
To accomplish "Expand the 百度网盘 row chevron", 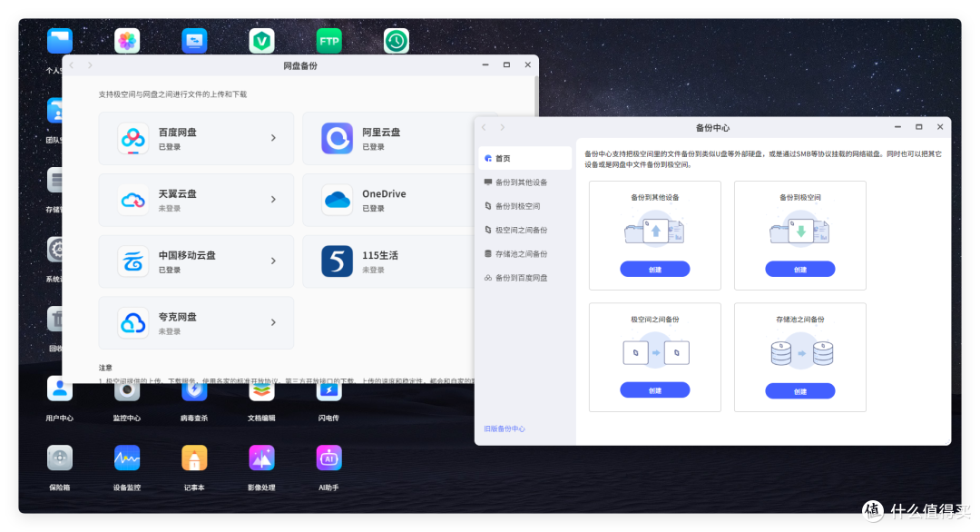I will click(x=273, y=138).
